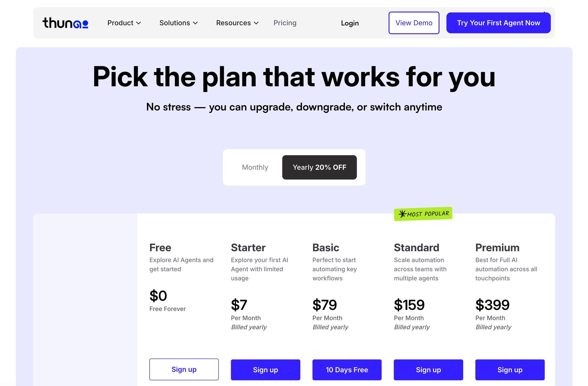Click Try Your First Agent Now
The height and width of the screenshot is (386, 588).
click(x=498, y=23)
